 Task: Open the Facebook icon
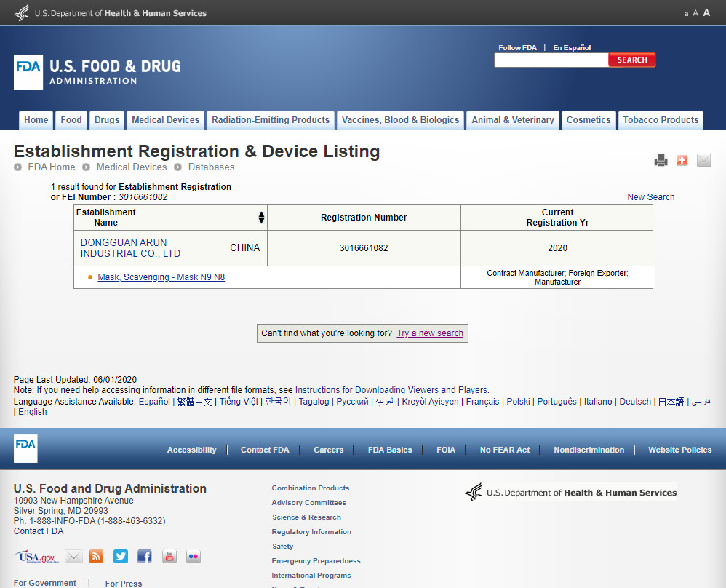tap(145, 556)
